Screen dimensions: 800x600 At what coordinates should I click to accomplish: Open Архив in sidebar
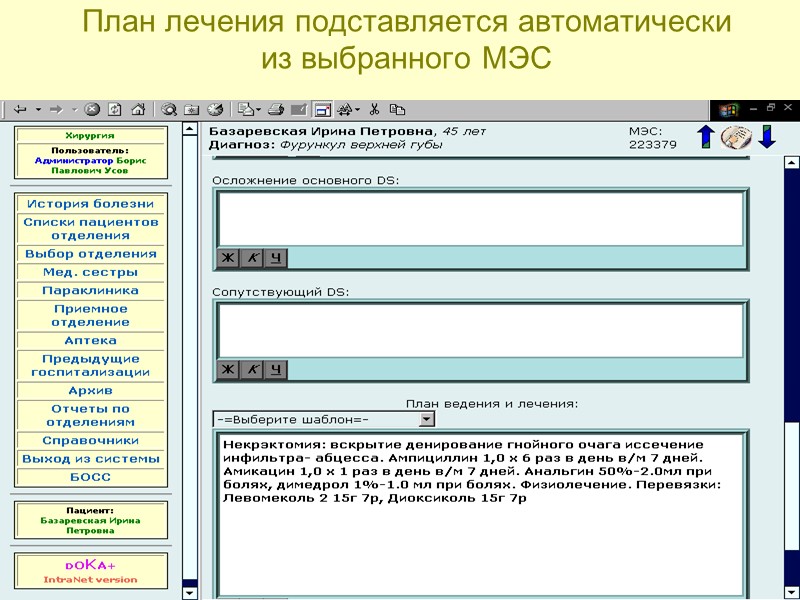tap(90, 390)
